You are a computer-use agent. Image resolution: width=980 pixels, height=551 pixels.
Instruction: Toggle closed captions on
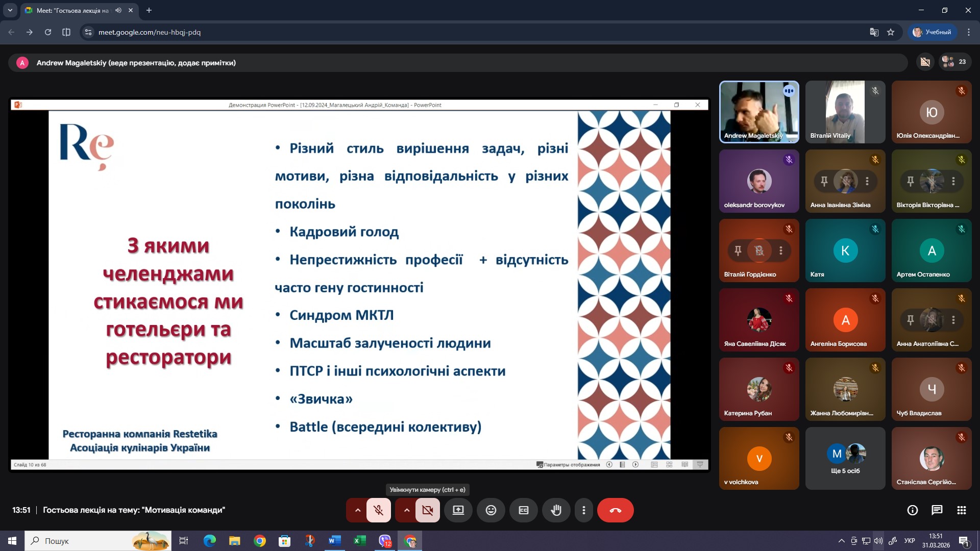click(x=524, y=510)
